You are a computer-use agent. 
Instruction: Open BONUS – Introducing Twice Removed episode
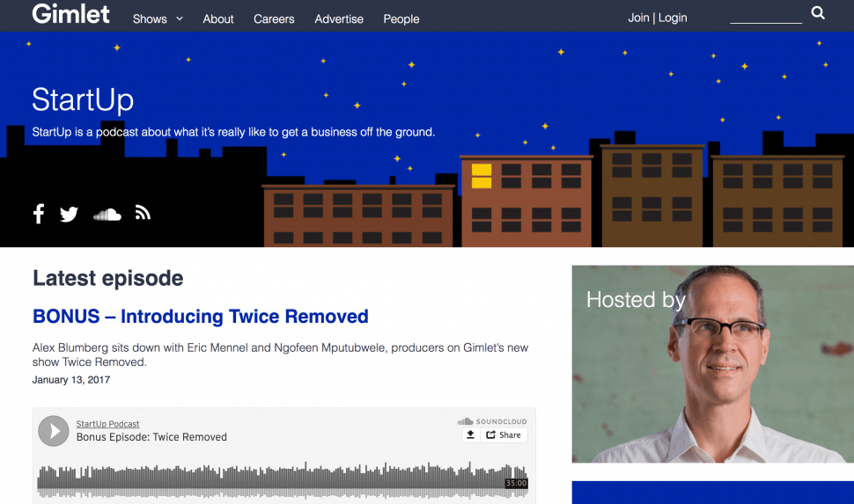pos(201,317)
